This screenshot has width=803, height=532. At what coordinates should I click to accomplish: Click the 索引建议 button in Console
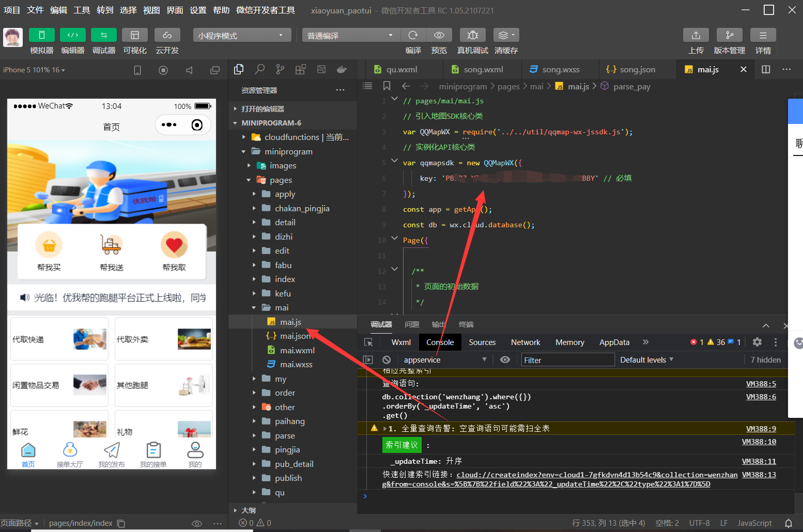(401, 445)
